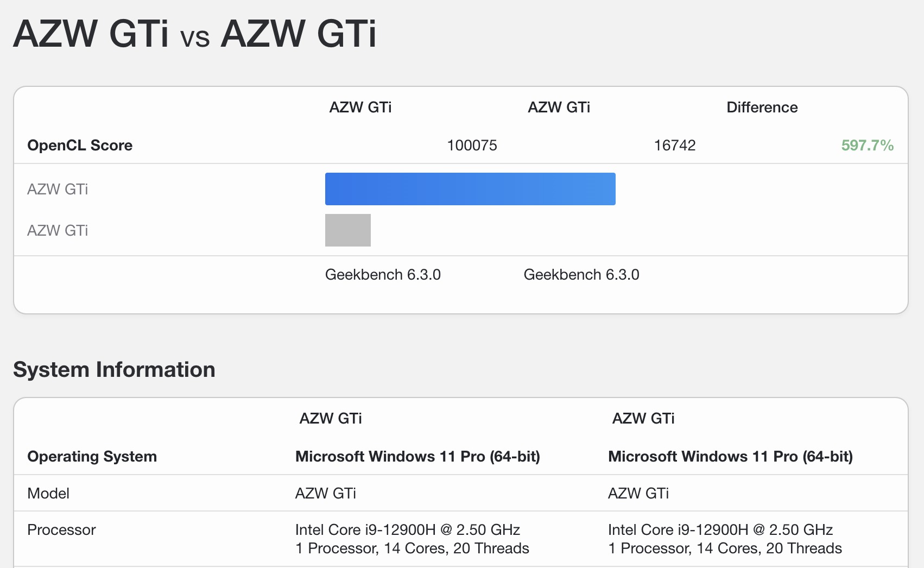Click the page title AZW GTi vs AZW GTi
The image size is (924, 568).
click(195, 34)
